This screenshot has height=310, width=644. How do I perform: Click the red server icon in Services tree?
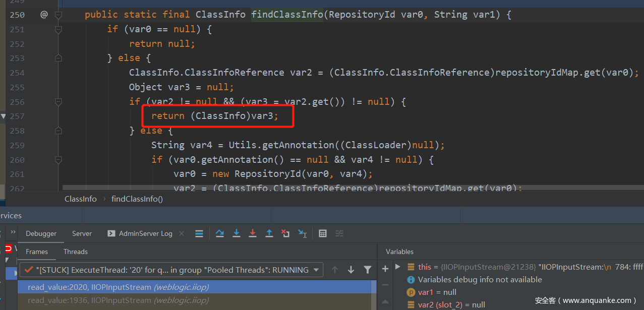pyautogui.click(x=8, y=249)
